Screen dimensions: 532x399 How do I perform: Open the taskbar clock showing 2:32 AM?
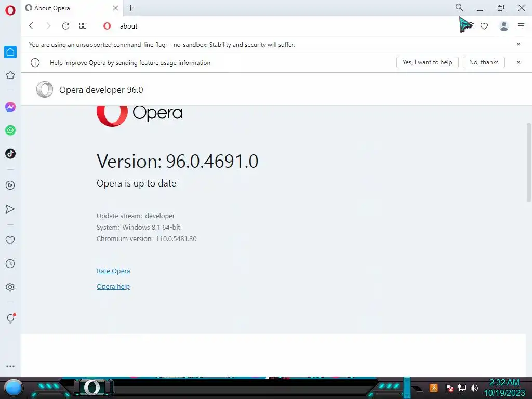[x=504, y=388]
